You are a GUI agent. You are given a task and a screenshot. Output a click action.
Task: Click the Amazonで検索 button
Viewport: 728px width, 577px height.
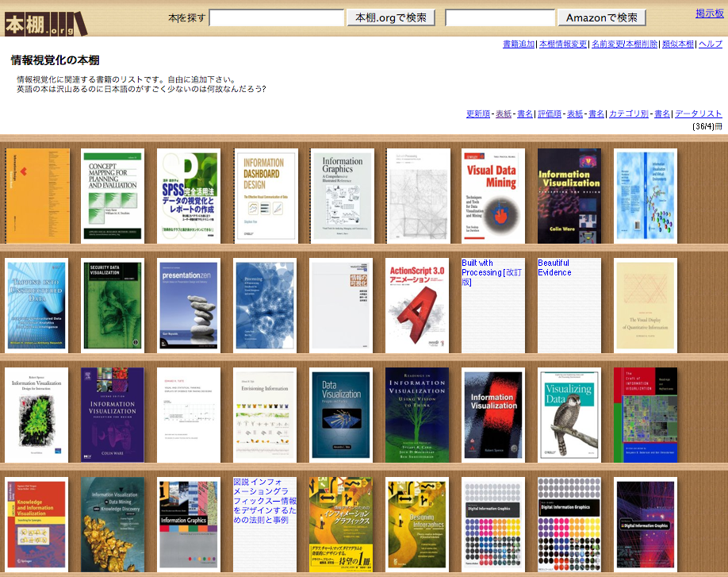602,17
